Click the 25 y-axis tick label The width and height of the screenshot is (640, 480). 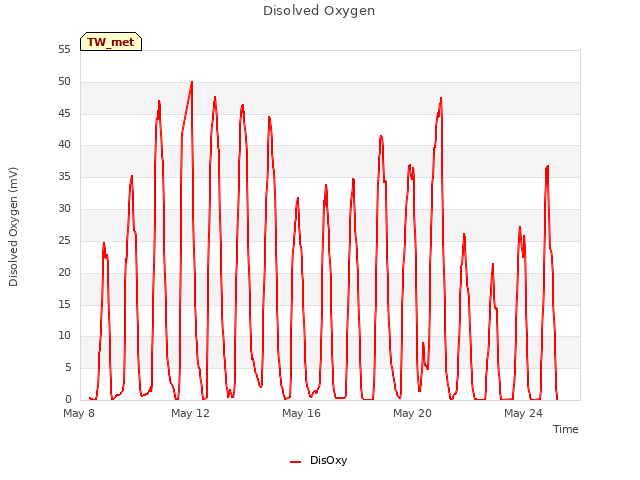tap(64, 240)
